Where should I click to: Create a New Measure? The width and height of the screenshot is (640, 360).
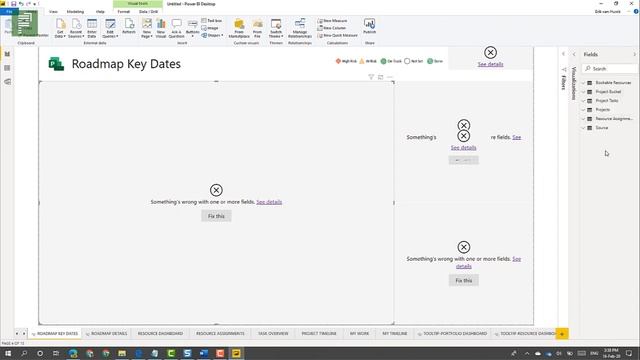pyautogui.click(x=332, y=20)
